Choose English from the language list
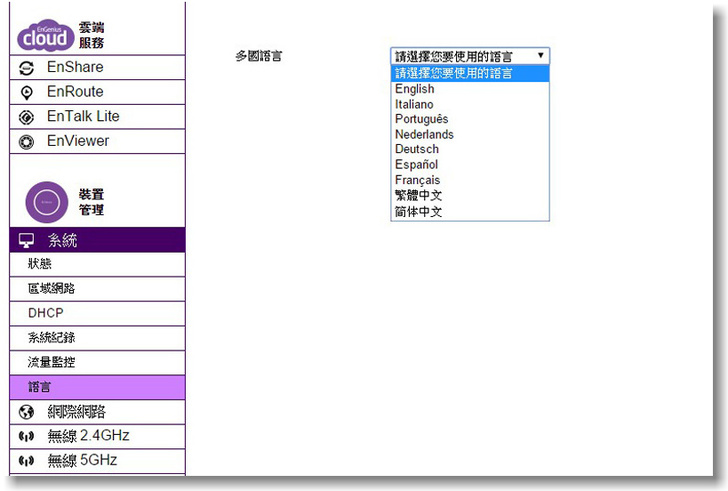The width and height of the screenshot is (728, 491). click(470, 89)
